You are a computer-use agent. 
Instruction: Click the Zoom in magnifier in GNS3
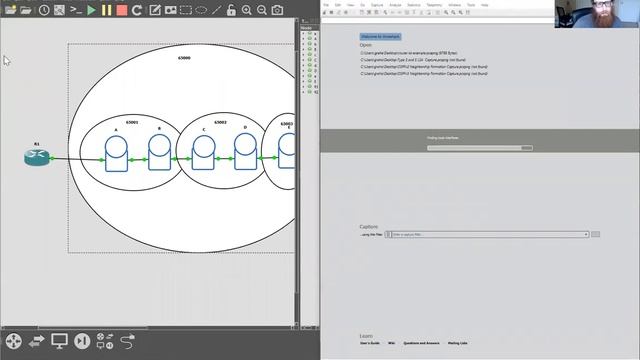click(x=247, y=10)
